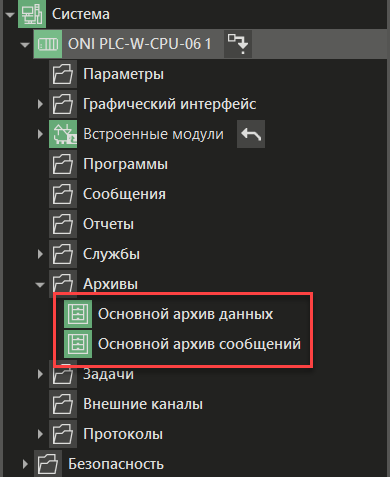The width and height of the screenshot is (390, 477).
Task: Open Основной архив данных item
Action: coord(186,314)
